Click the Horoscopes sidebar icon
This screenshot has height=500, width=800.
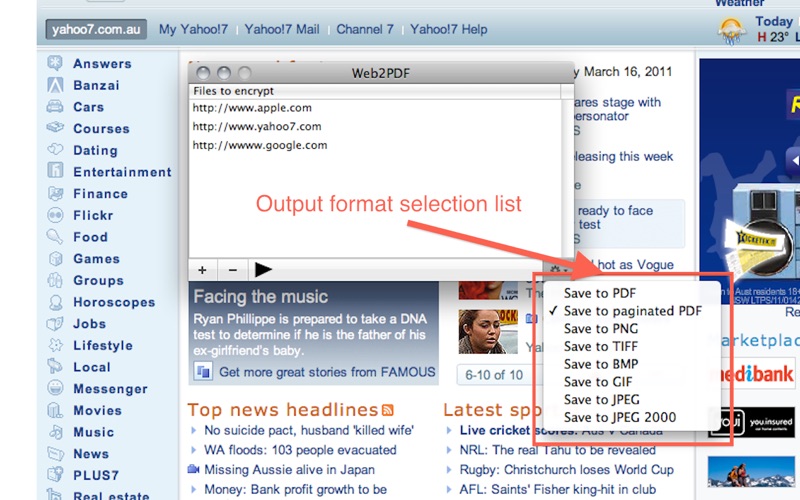pos(55,302)
